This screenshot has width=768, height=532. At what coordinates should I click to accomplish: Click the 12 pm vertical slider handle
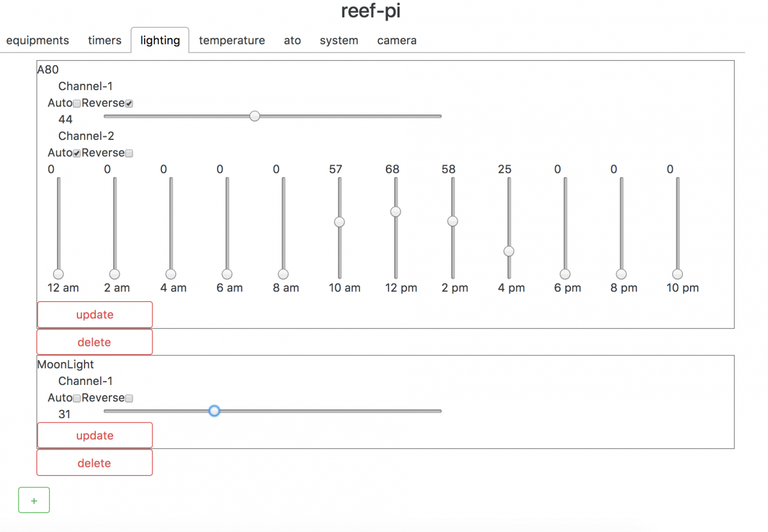[x=396, y=212]
